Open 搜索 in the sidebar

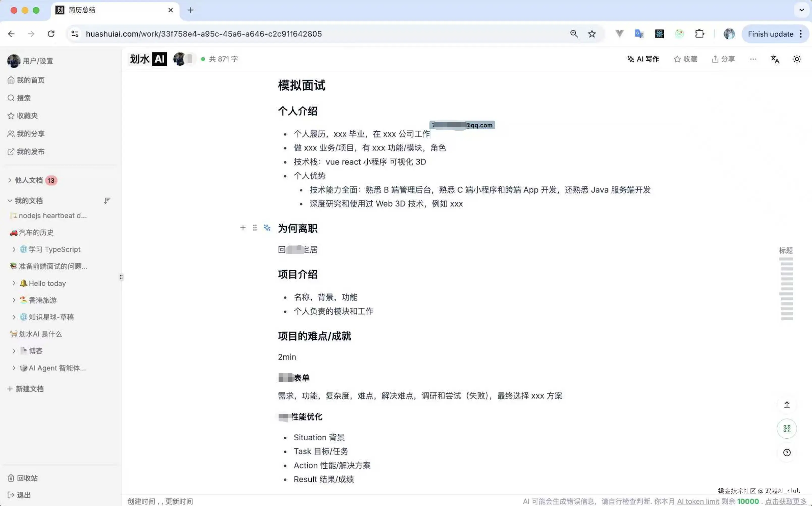coord(23,98)
